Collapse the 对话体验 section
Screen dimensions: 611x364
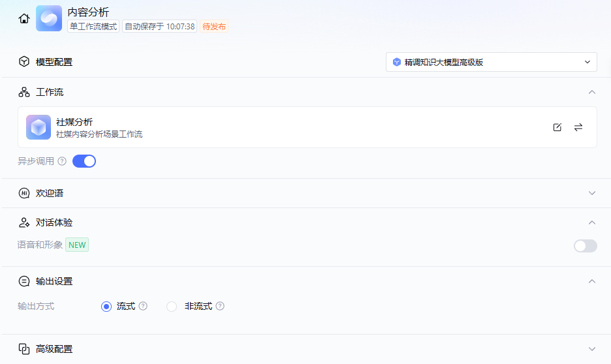(x=592, y=222)
